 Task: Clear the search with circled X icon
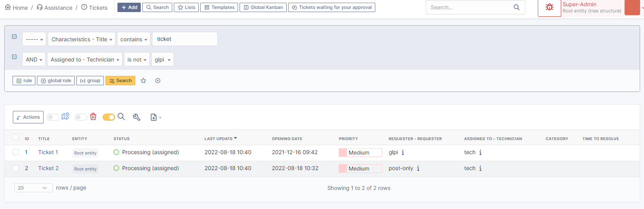158,81
